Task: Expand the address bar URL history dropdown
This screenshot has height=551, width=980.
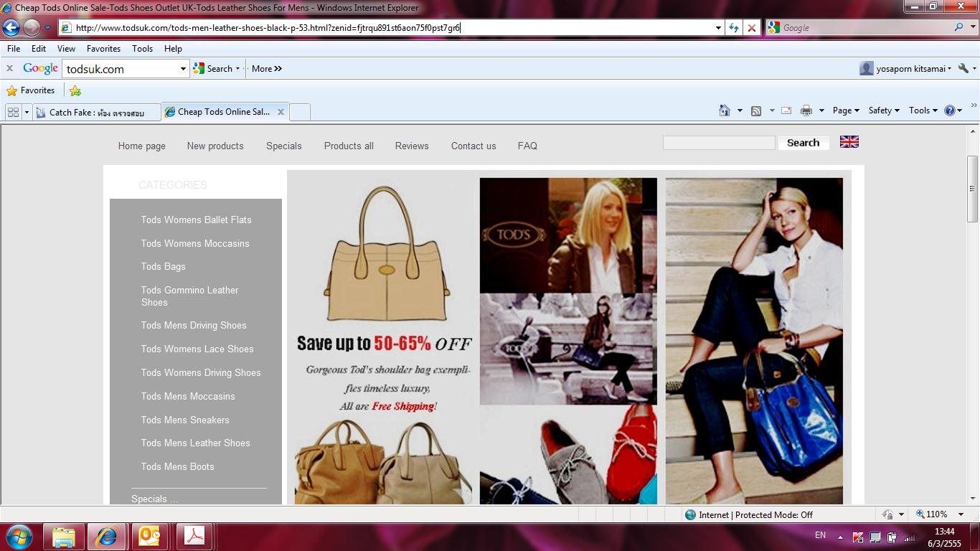Action: pyautogui.click(x=718, y=28)
